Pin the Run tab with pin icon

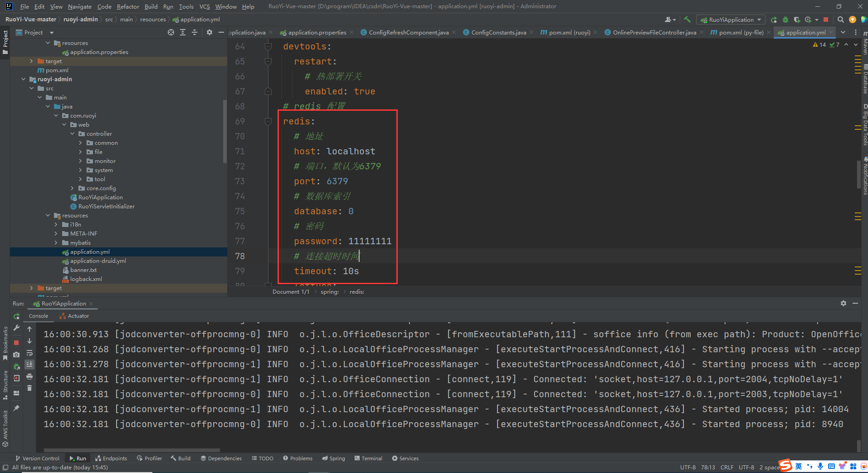[x=16, y=408]
